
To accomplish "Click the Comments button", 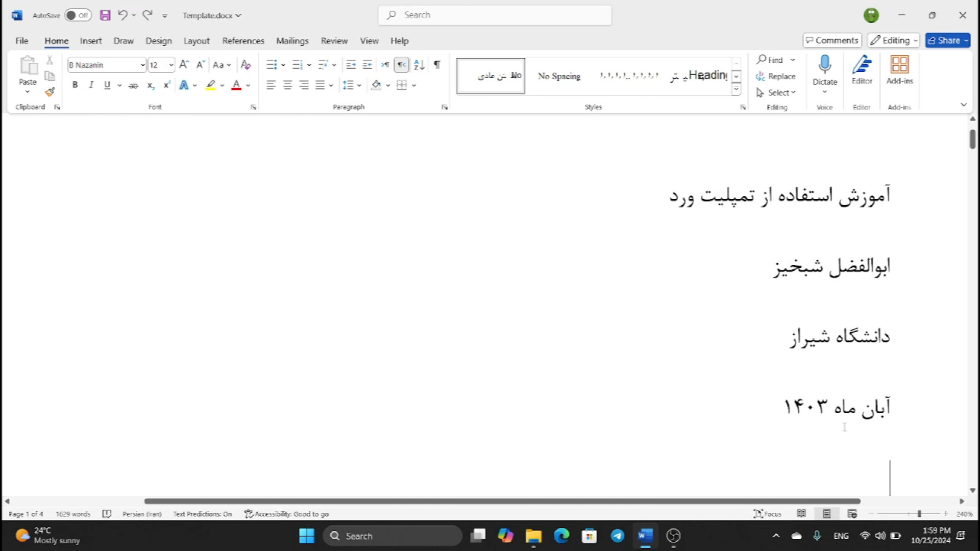I will [832, 40].
